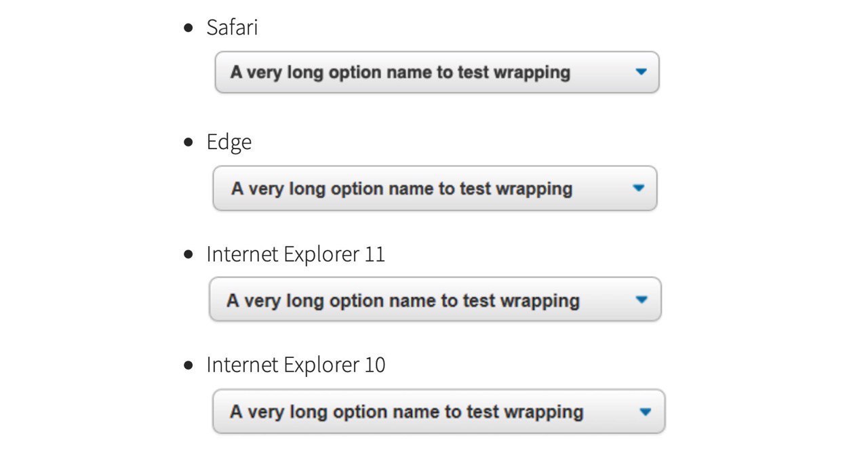
Task: Click the option text inside Edge's select
Action: click(x=401, y=188)
